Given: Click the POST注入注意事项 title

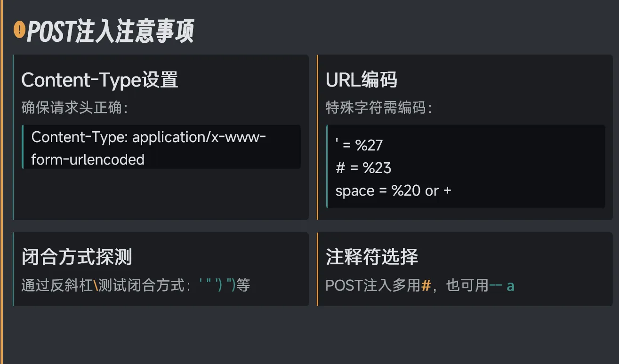Looking at the screenshot, I should (x=111, y=32).
